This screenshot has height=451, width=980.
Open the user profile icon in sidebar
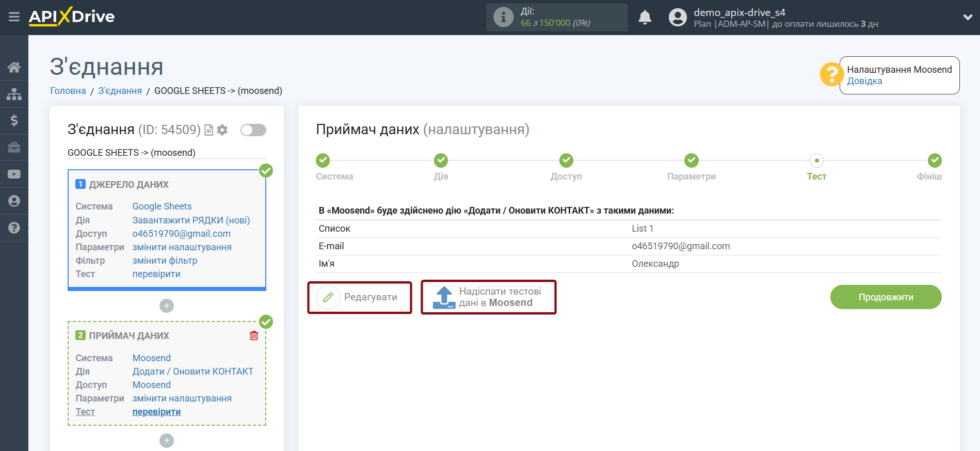[x=14, y=201]
